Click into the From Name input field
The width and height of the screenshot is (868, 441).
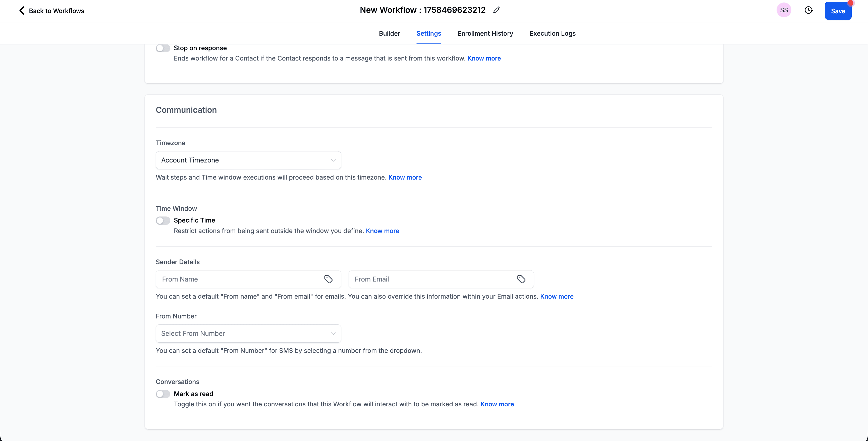236,279
